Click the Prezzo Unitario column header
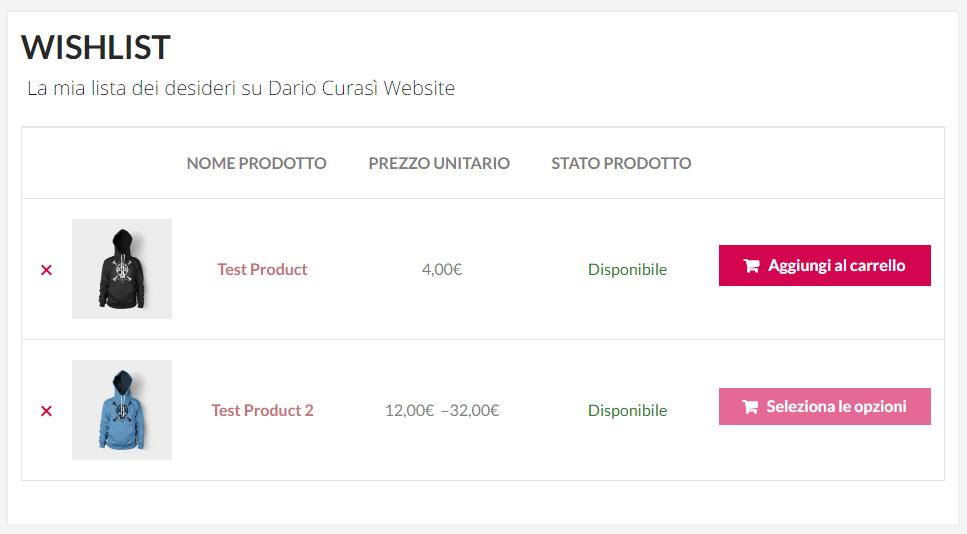The width and height of the screenshot is (967, 534). (439, 163)
